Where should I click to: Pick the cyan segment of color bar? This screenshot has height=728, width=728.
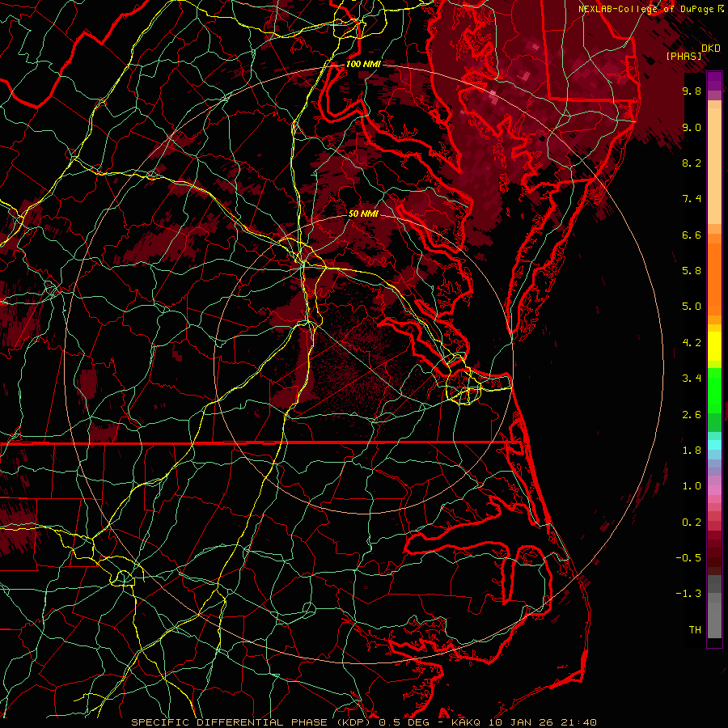pyautogui.click(x=714, y=445)
